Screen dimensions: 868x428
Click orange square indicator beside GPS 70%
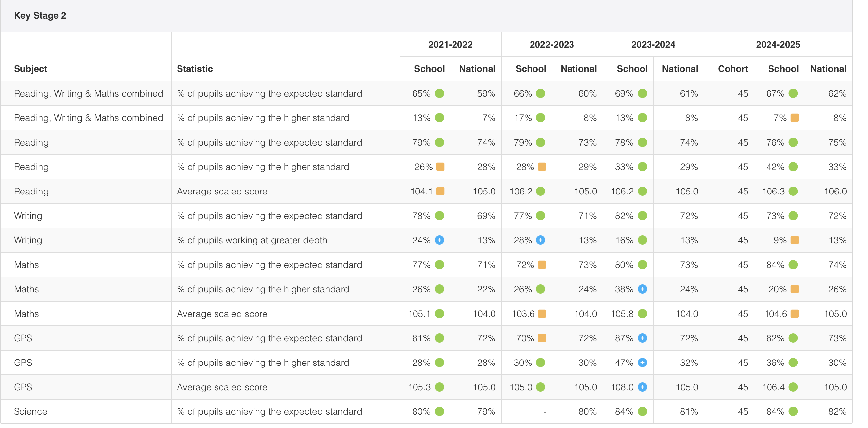pyautogui.click(x=542, y=338)
